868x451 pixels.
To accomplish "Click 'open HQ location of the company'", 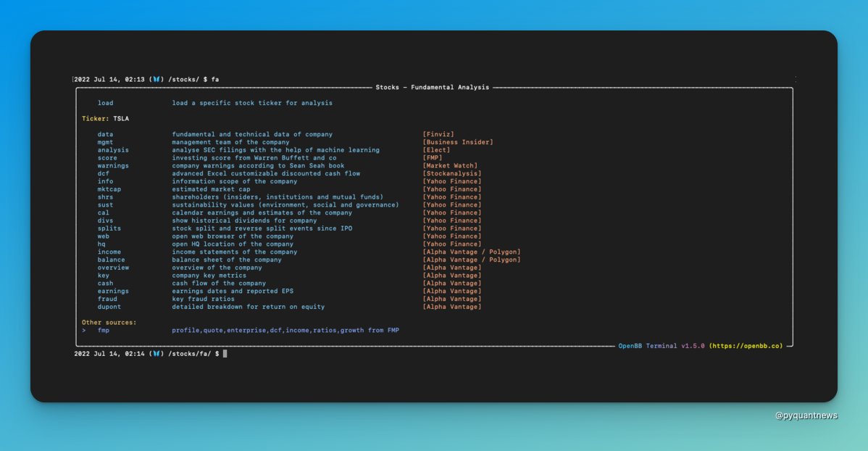I will (x=233, y=244).
